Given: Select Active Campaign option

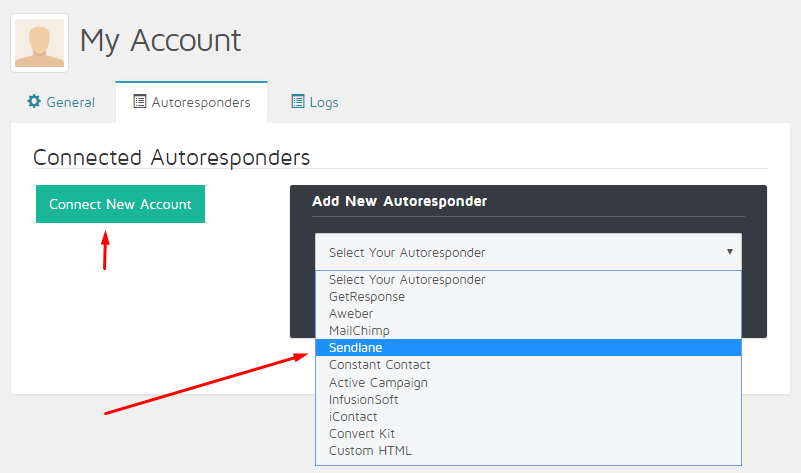Looking at the screenshot, I should (528, 383).
